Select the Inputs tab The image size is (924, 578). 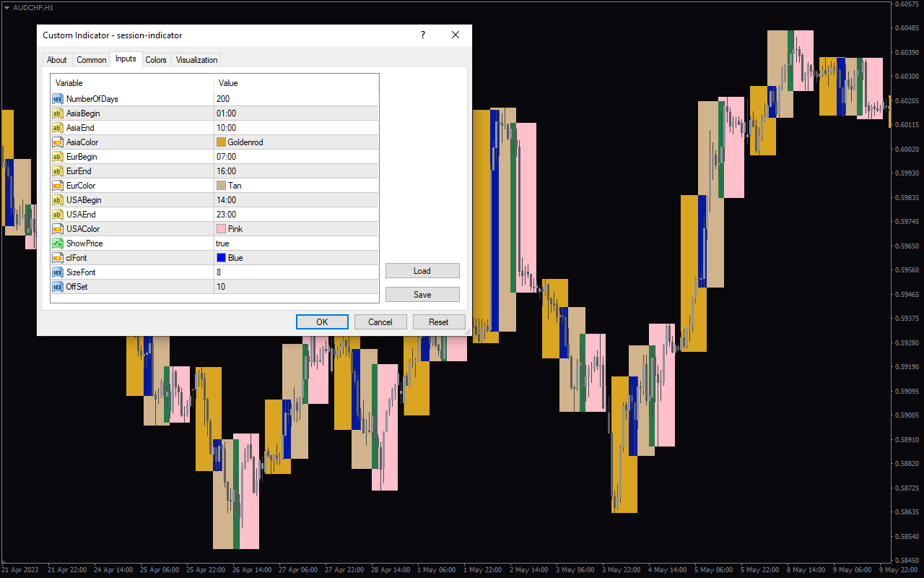[x=126, y=59]
